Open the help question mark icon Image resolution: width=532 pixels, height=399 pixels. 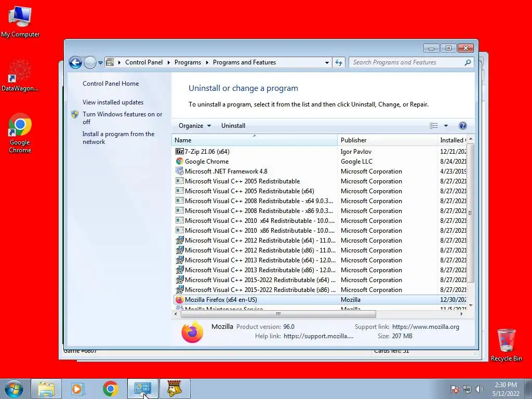point(462,126)
